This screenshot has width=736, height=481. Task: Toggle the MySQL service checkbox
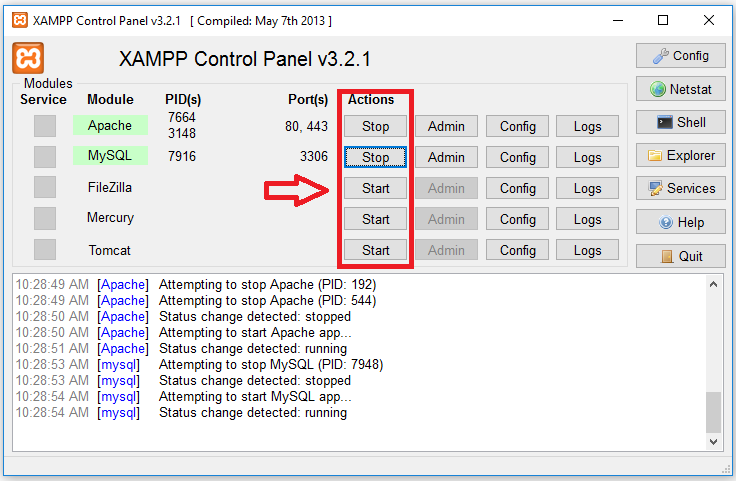45,156
